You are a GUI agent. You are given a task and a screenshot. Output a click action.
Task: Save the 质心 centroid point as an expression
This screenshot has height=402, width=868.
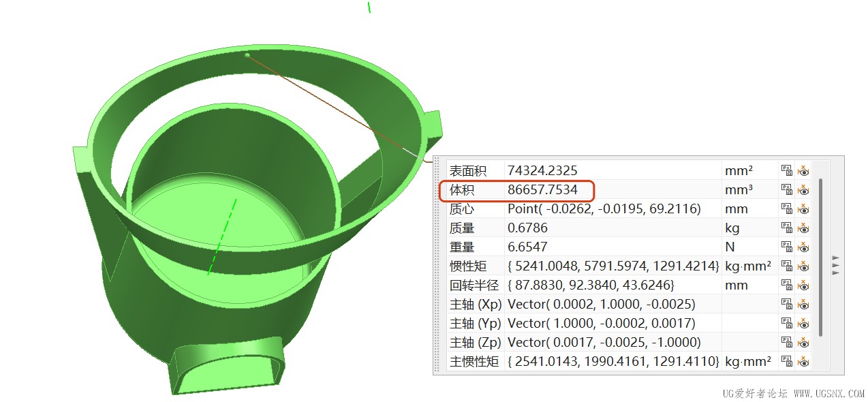click(786, 208)
